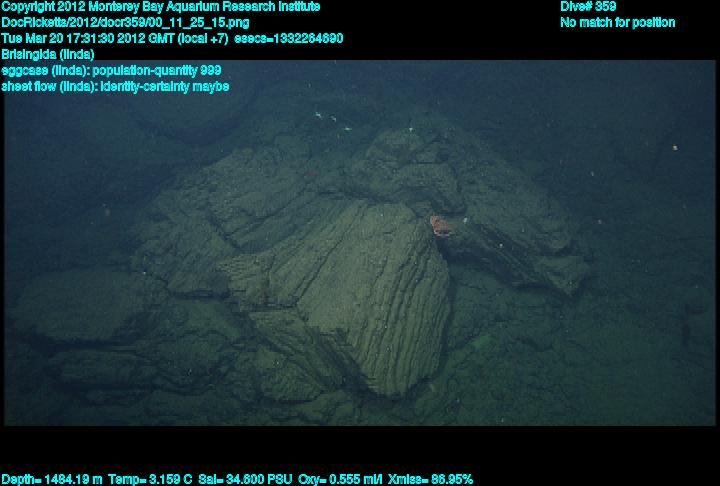Click the 'Sal= 34.600 PSU' reading
The width and height of the screenshot is (720, 486).
(245, 480)
